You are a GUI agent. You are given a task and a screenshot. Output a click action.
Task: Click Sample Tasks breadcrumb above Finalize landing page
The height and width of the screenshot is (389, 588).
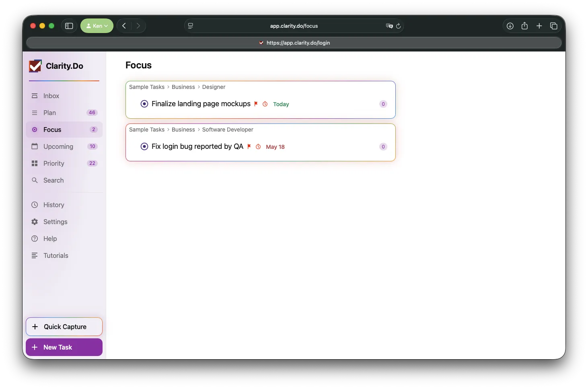[x=147, y=87]
